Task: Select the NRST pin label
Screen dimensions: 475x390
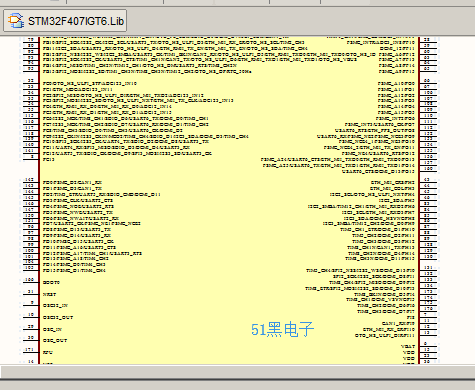Action: [49, 294]
